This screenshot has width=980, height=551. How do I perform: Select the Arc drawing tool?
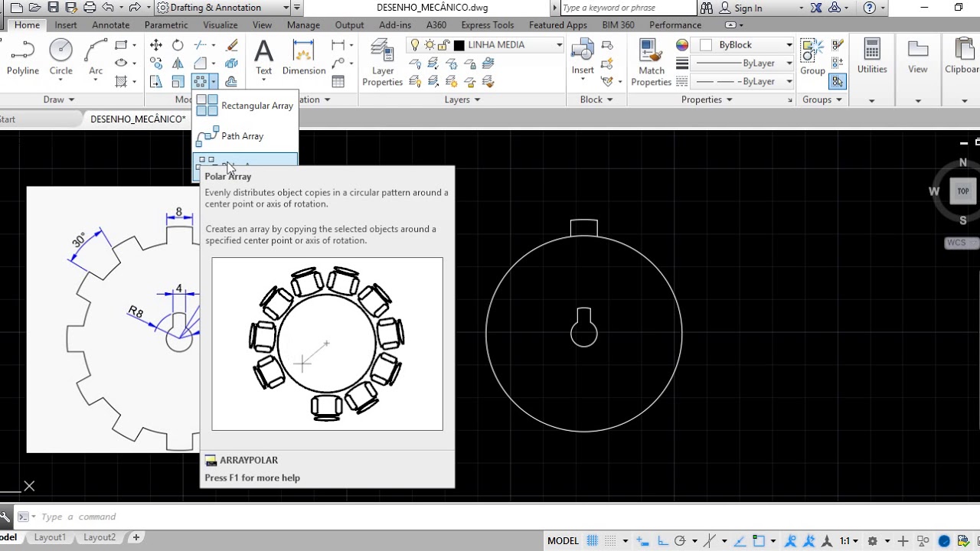(96, 58)
